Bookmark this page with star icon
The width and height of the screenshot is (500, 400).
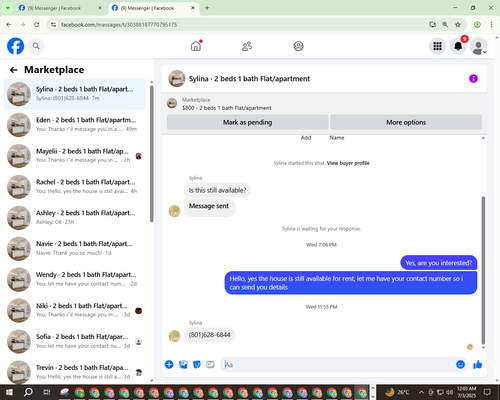458,24
